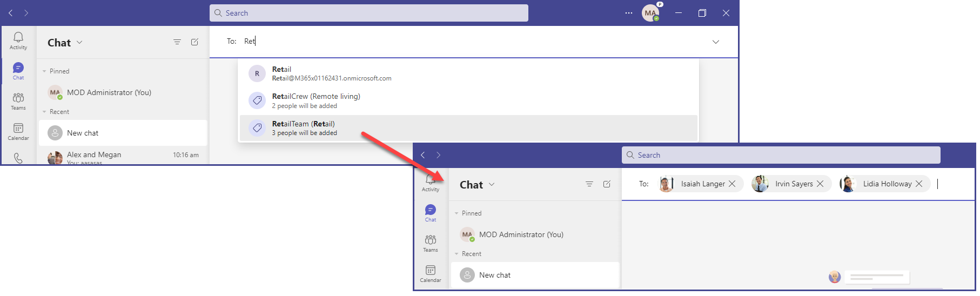Expand the chevron at right of Ret field
The height and width of the screenshot is (296, 980).
(716, 42)
